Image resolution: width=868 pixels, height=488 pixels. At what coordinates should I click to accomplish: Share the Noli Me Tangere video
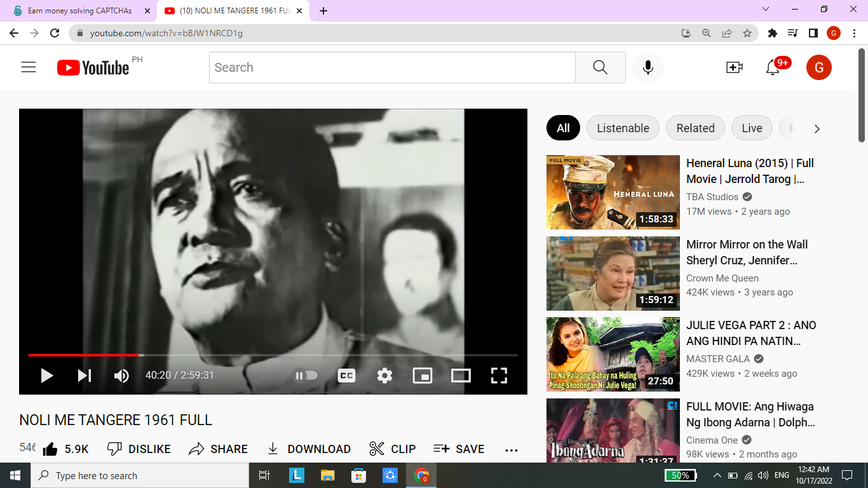218,449
